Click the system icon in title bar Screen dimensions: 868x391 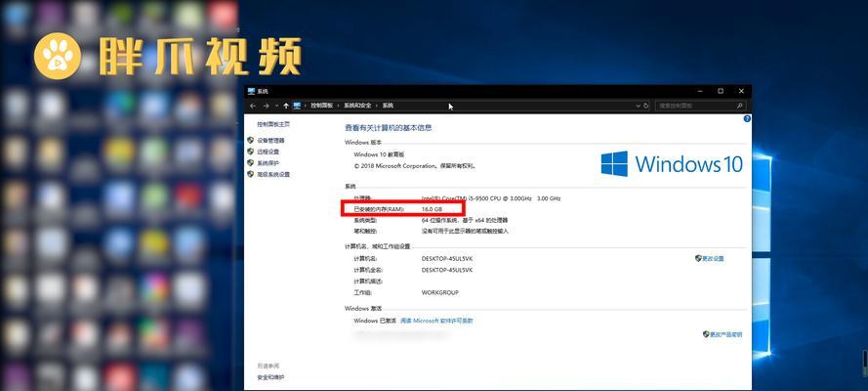point(251,91)
